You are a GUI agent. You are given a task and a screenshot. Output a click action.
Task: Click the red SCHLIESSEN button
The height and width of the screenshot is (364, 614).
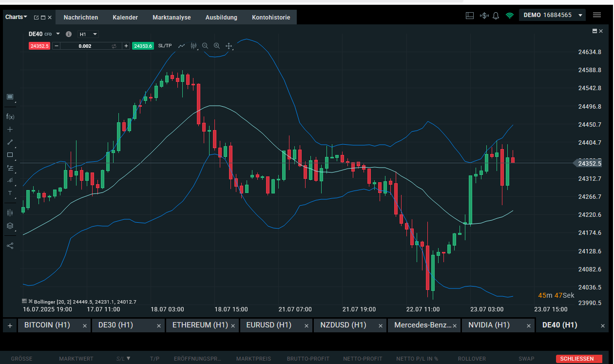(x=577, y=359)
